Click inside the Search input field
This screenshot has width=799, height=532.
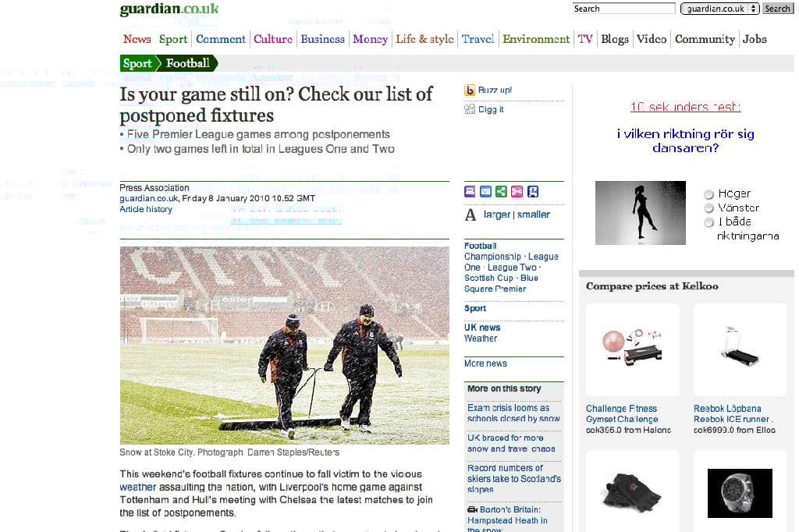pos(623,9)
